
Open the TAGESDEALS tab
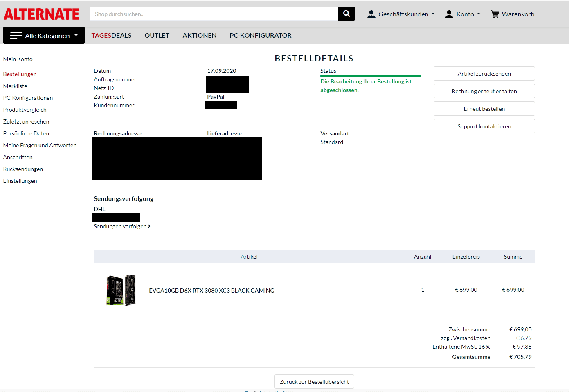pyautogui.click(x=111, y=36)
